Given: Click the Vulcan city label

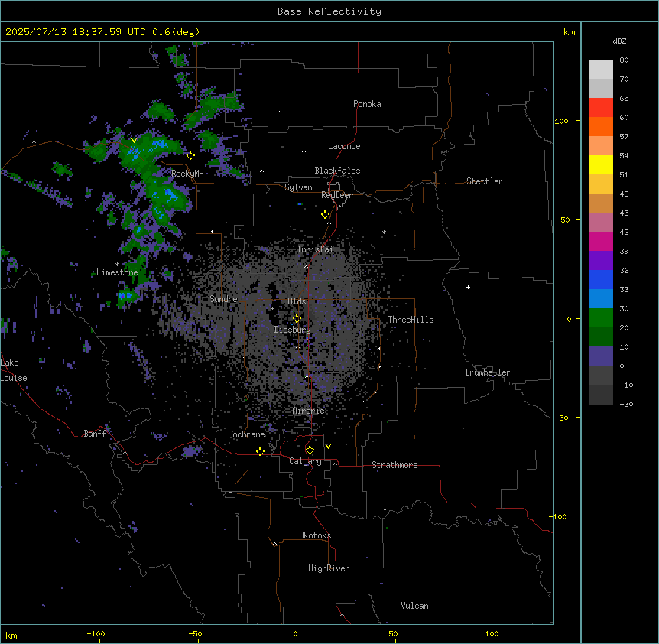Looking at the screenshot, I should [x=415, y=606].
